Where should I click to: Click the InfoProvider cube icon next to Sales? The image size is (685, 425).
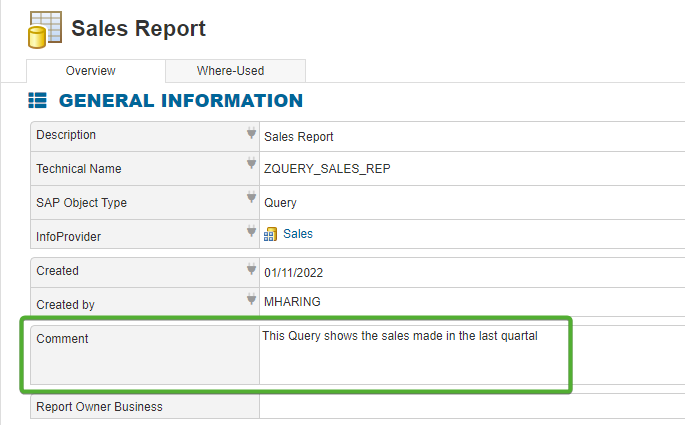[x=270, y=234]
